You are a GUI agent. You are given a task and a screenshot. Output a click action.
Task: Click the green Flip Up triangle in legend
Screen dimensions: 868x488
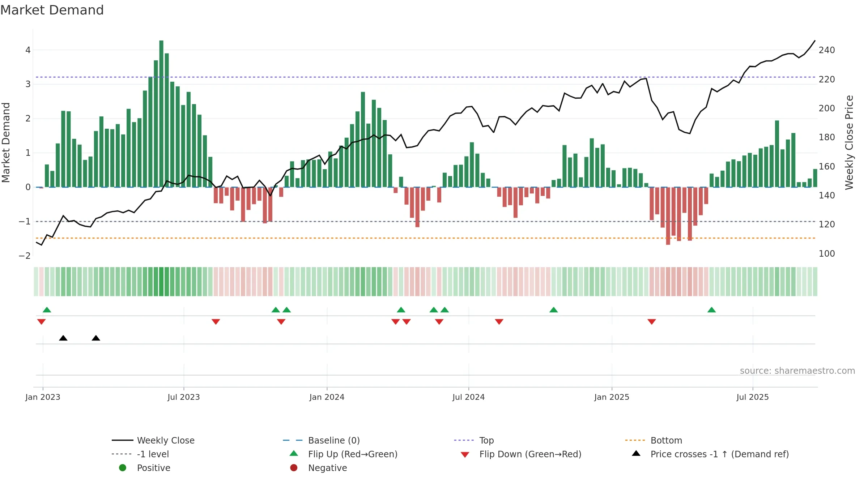click(294, 453)
